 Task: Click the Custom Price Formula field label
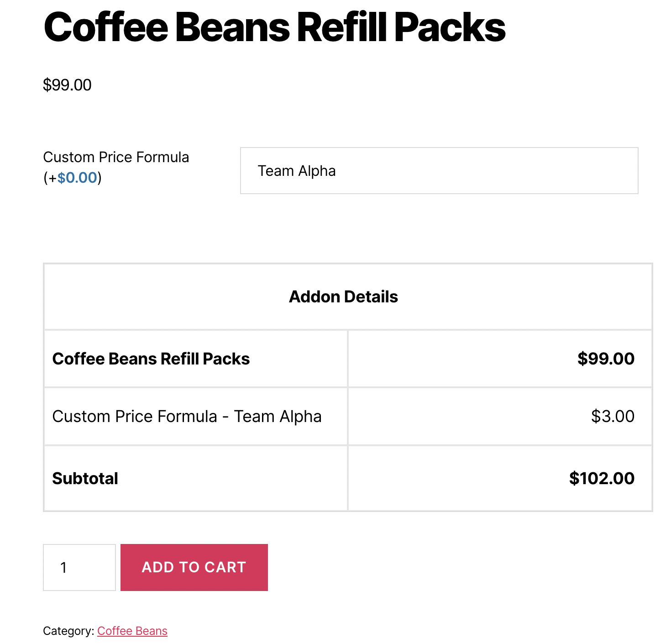116,157
